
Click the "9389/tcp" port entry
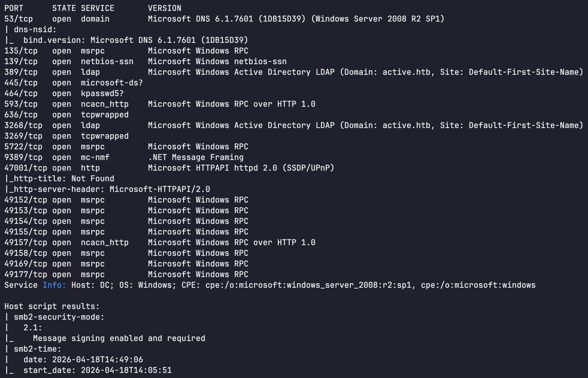tap(23, 157)
